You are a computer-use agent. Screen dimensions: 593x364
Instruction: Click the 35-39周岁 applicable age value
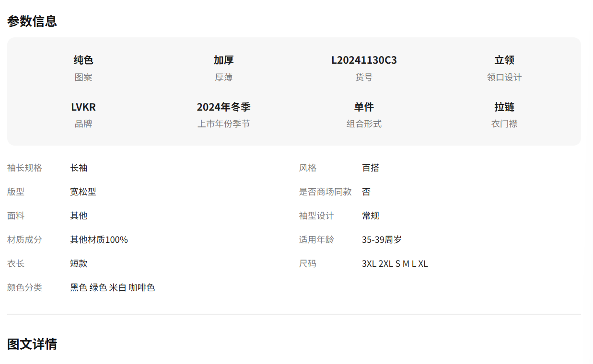[x=382, y=240]
